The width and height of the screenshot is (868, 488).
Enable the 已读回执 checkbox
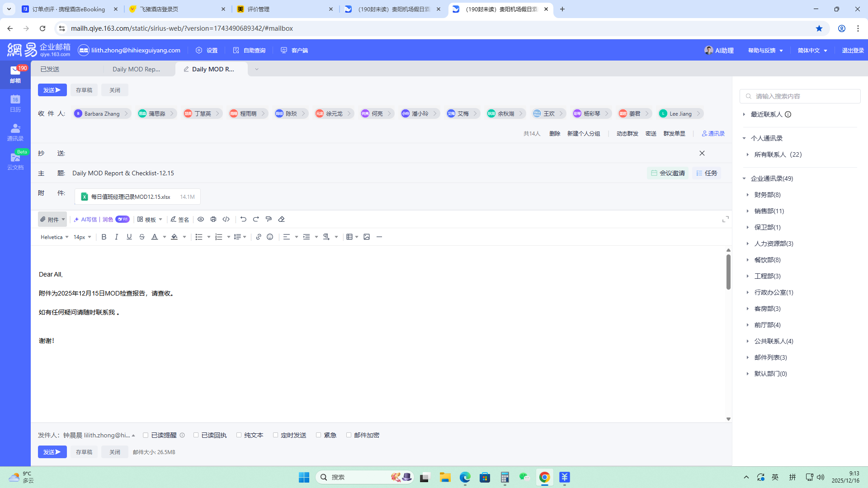click(196, 435)
